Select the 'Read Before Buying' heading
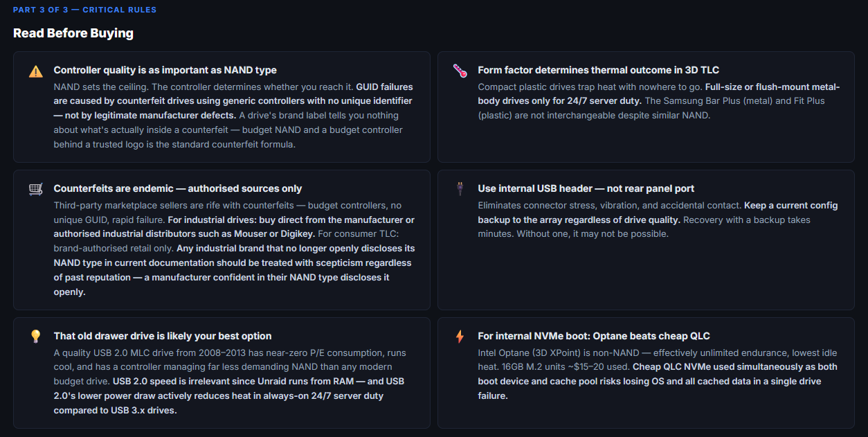868x437 pixels. point(73,33)
